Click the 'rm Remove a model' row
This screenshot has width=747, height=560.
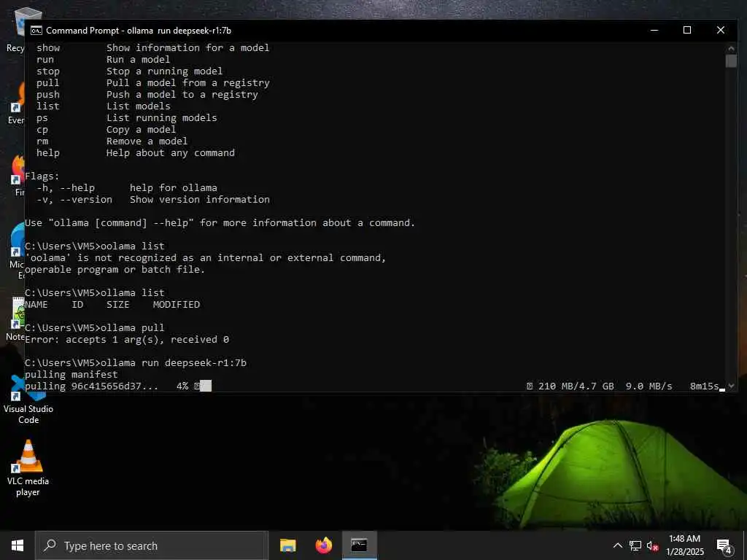[112, 141]
